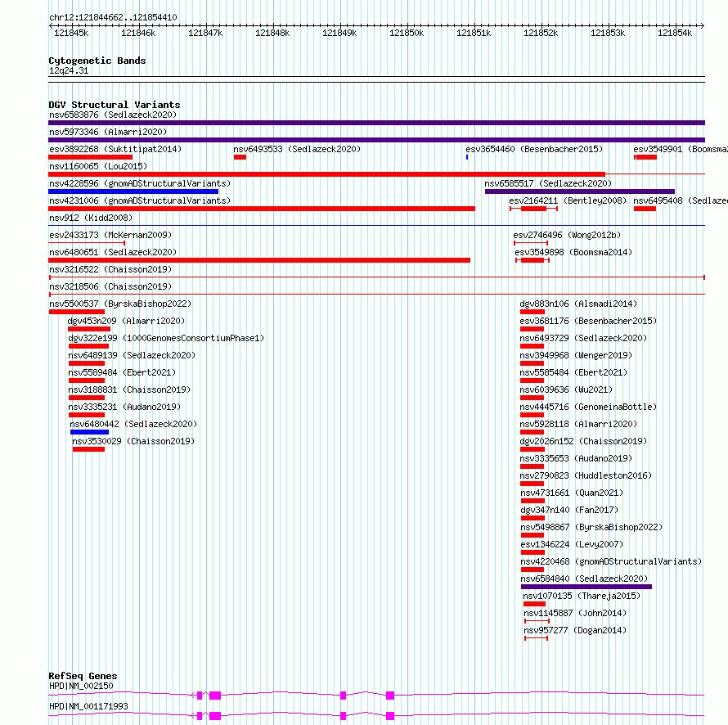This screenshot has height=725, width=728.
Task: Click the nsv3335653 (Audano2019) label
Action: tap(576, 458)
